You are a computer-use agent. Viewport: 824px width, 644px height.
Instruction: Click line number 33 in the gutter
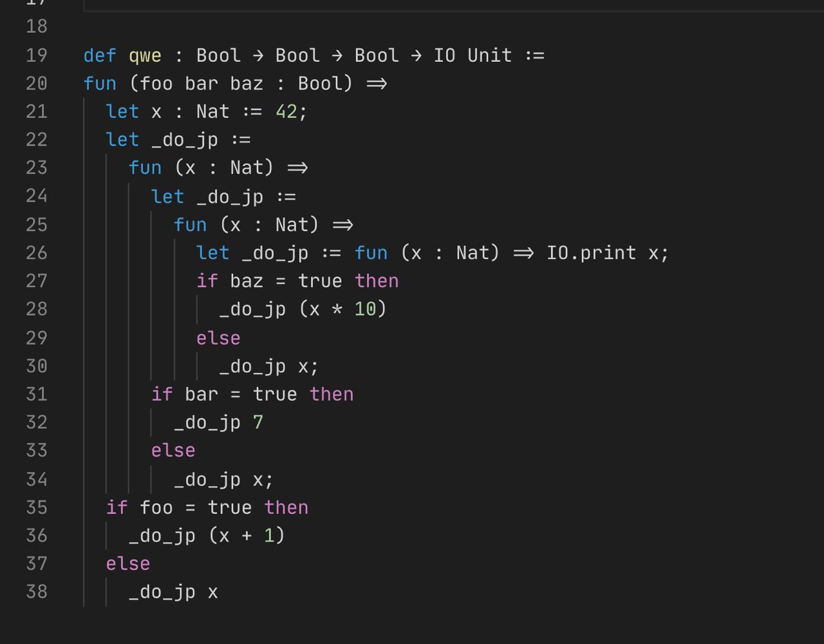37,451
